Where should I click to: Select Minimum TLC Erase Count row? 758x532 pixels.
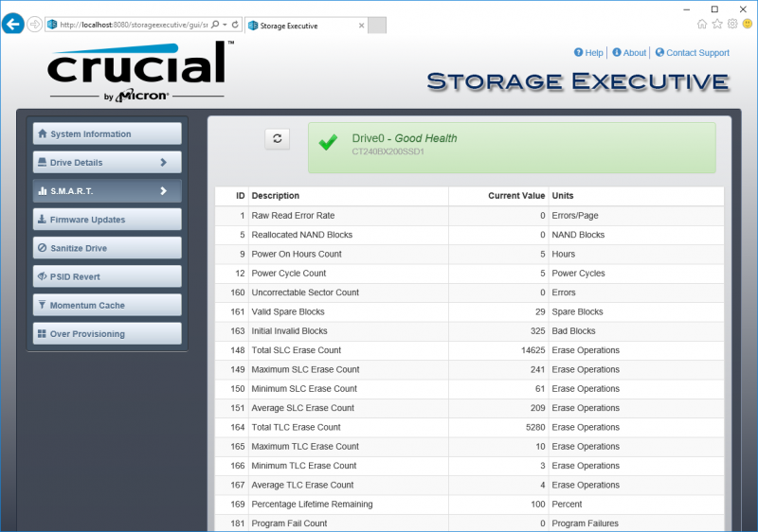click(x=469, y=466)
